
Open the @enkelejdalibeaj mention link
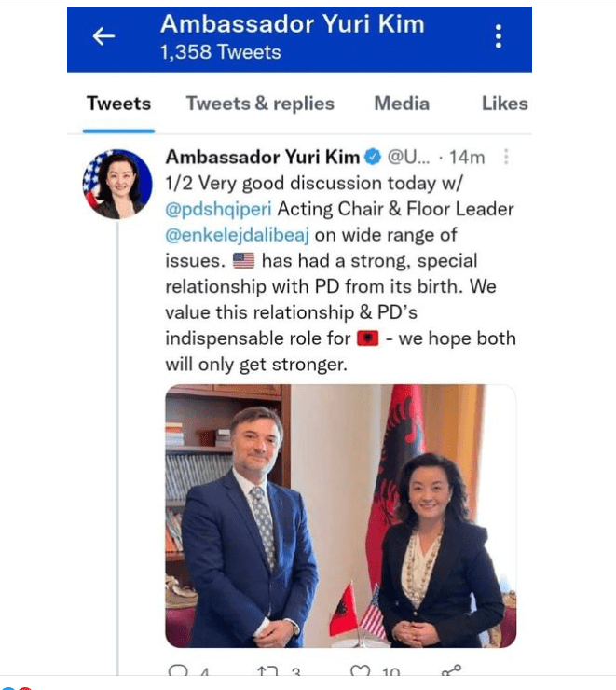click(x=238, y=235)
